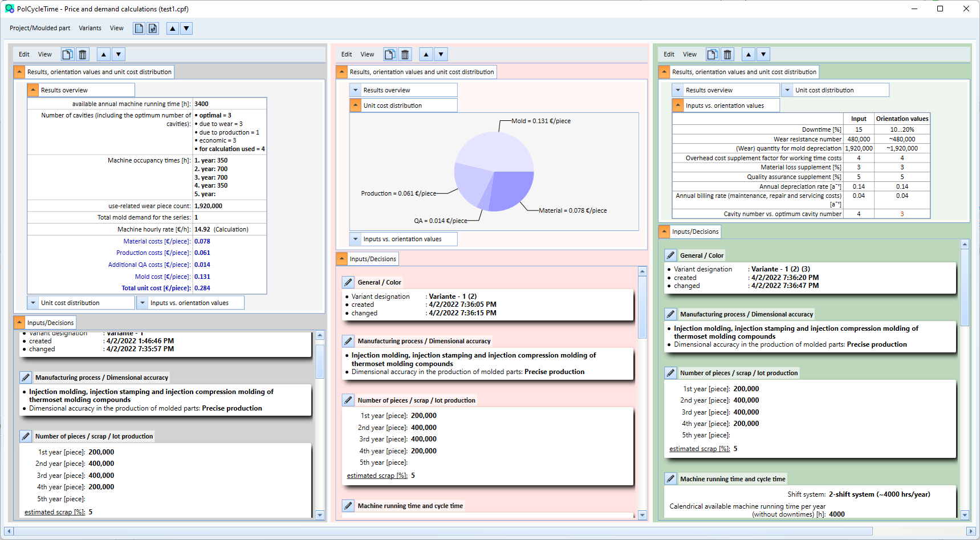
Task: Collapse Results section header in right panel
Action: 665,72
